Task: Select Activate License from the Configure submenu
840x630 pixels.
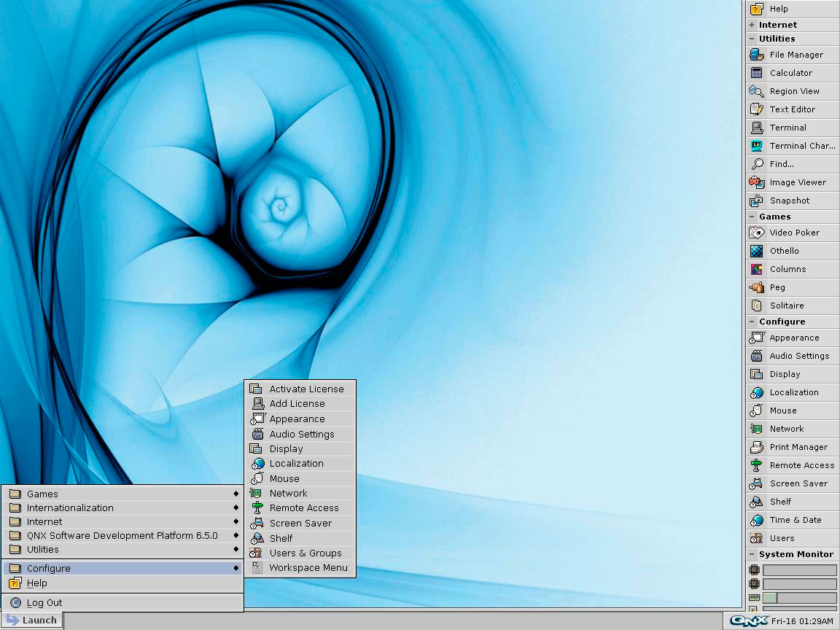Action: [306, 389]
